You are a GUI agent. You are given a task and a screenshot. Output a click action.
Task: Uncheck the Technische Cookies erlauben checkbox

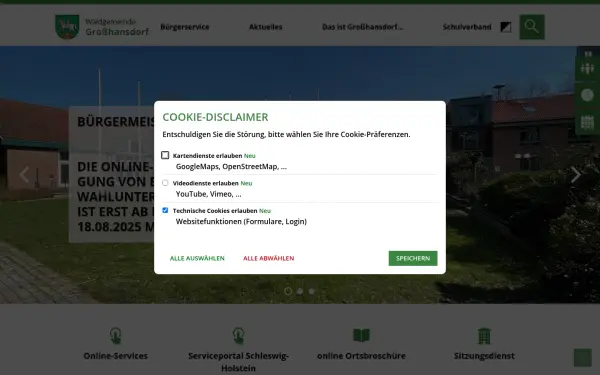(165, 210)
